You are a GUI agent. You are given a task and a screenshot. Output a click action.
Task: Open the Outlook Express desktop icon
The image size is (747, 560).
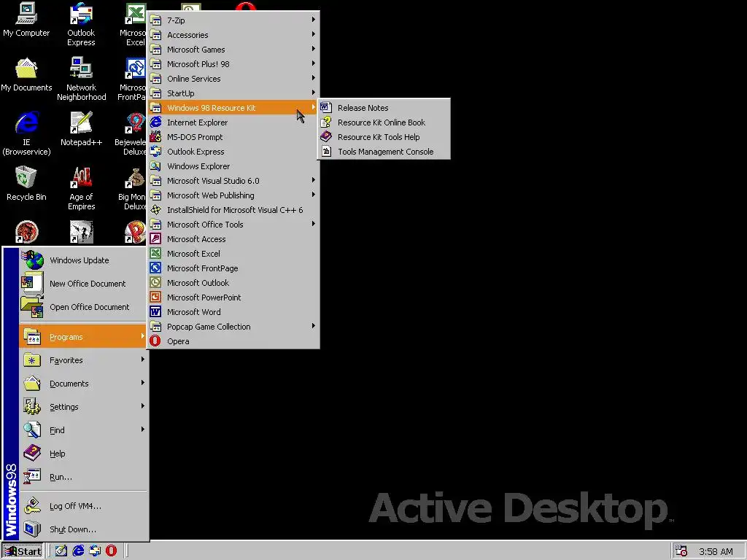(x=81, y=24)
